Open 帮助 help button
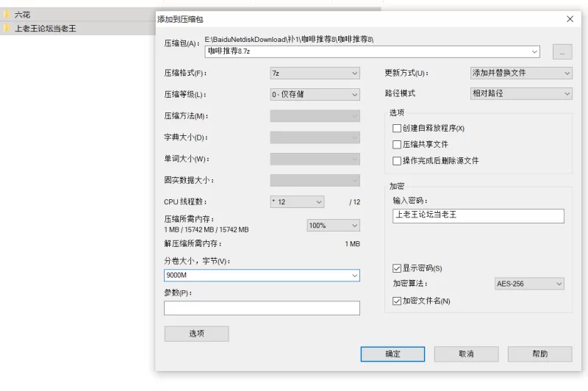Viewport: 588px width, 391px height. [x=539, y=354]
